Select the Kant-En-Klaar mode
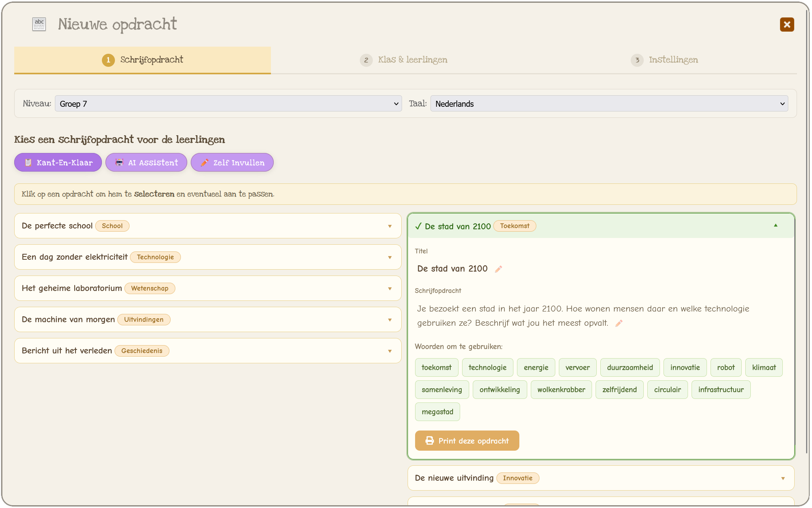 [58, 162]
